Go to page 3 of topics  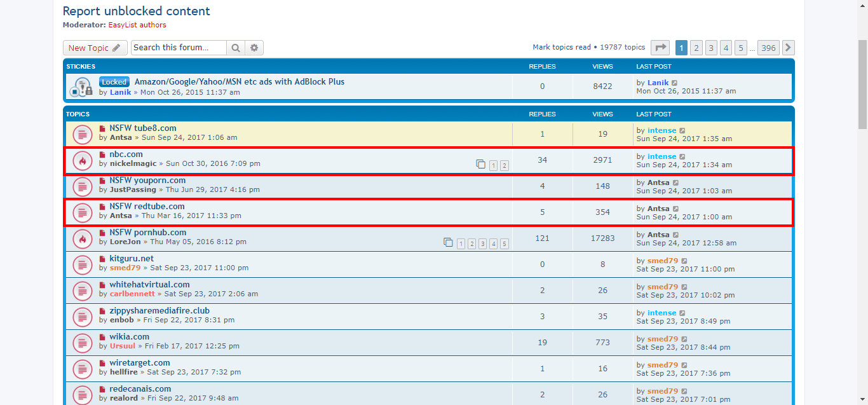pos(711,48)
